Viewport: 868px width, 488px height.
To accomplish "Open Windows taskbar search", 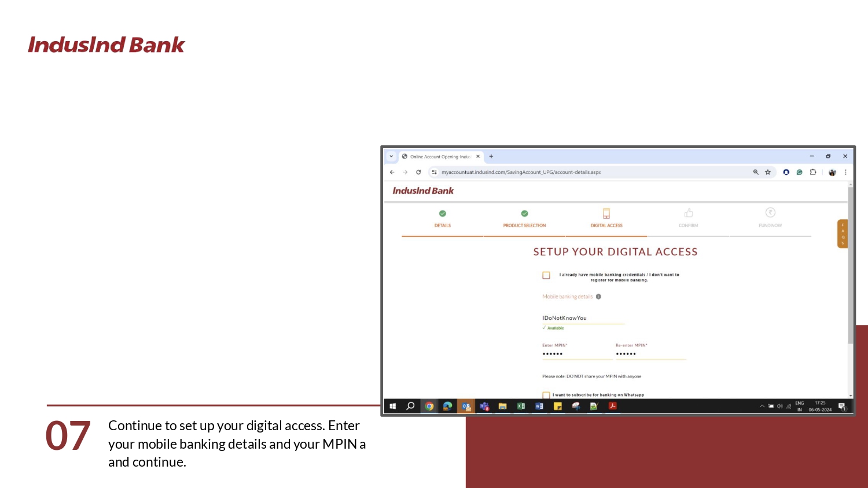I will [x=410, y=406].
